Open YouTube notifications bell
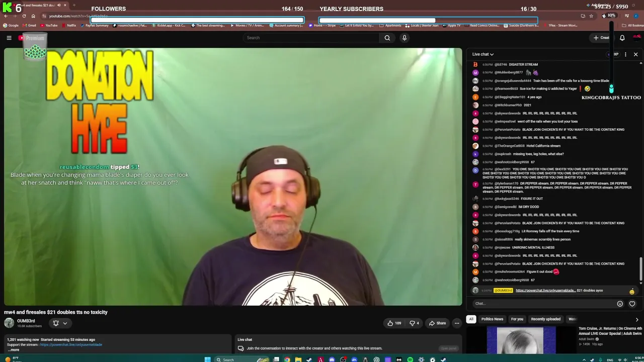Screen dimensions: 644x362 tap(622, 38)
